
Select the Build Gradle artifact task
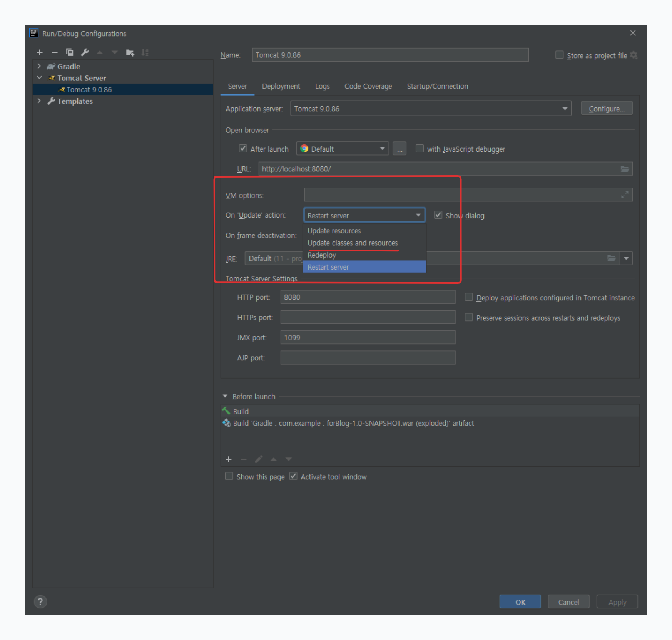click(430, 423)
